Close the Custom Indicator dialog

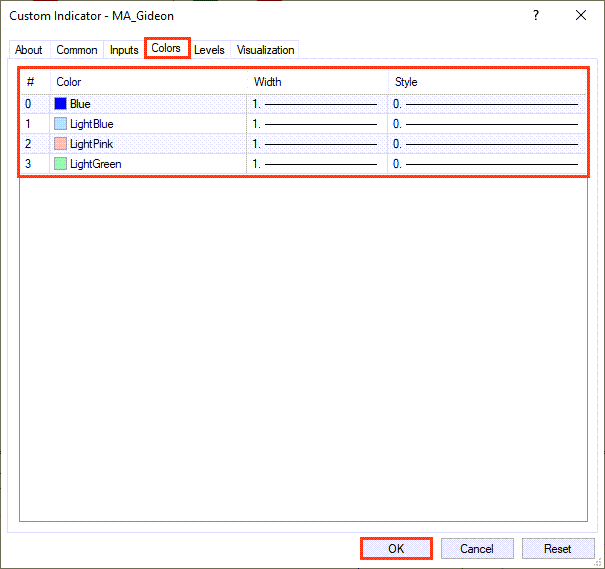(581, 15)
